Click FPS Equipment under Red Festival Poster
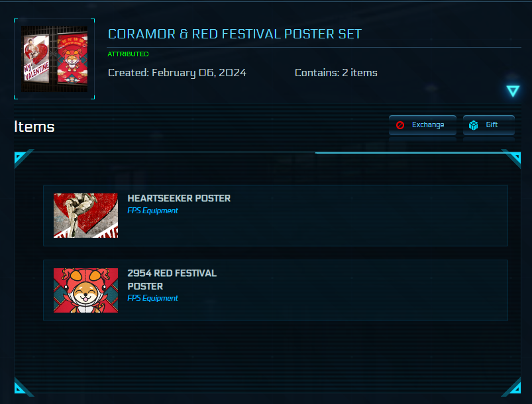 point(152,298)
